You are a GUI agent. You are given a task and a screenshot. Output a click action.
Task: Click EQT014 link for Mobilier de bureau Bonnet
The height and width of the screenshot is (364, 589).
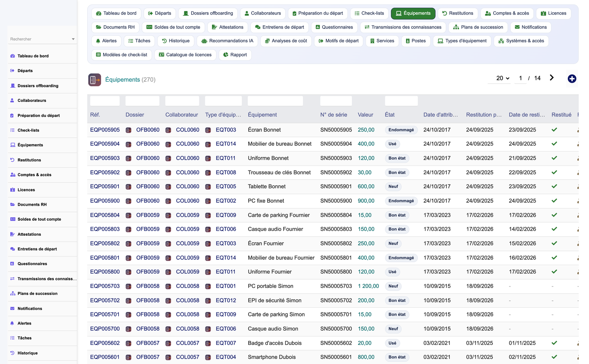[x=226, y=144]
